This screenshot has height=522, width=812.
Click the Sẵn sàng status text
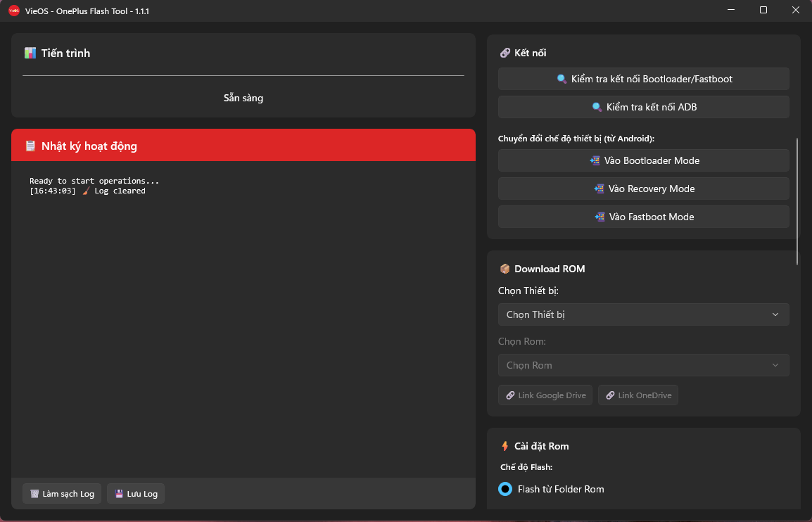243,98
